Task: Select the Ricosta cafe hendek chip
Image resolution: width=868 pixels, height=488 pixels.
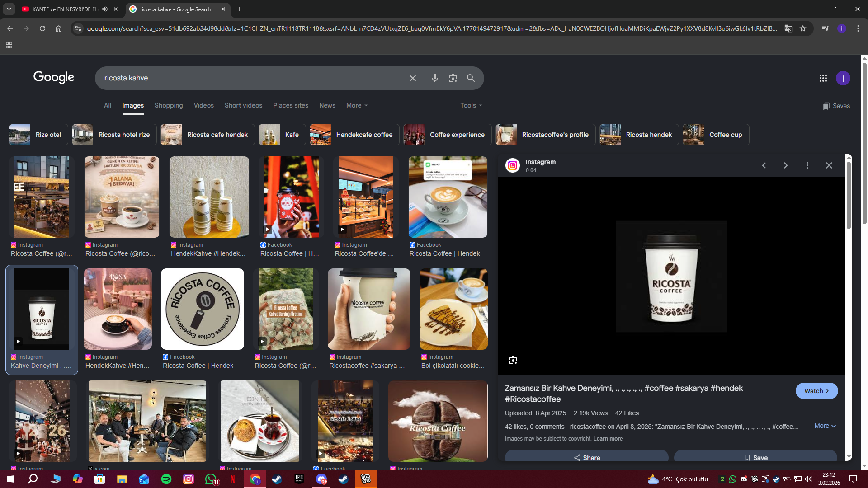Action: (208, 135)
